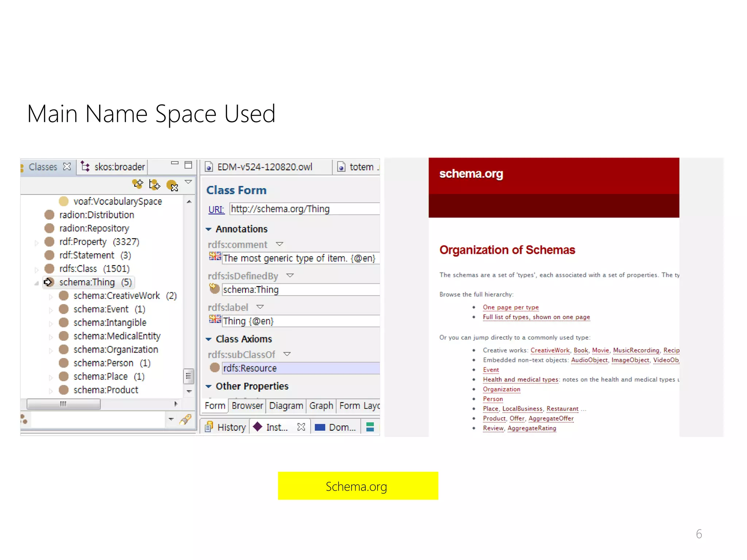This screenshot has height=560, width=747.
Task: Click the search clear brush icon
Action: click(x=186, y=419)
